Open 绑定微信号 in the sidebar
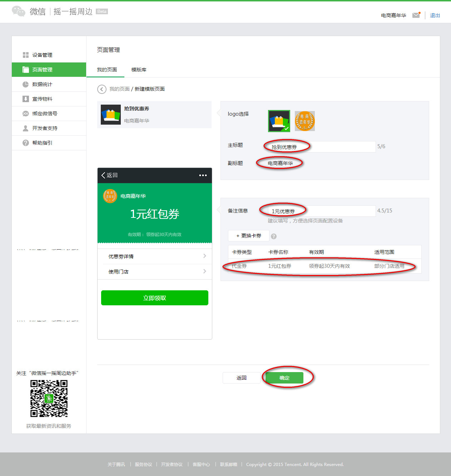Viewport: 451px width, 476px height. click(49, 114)
